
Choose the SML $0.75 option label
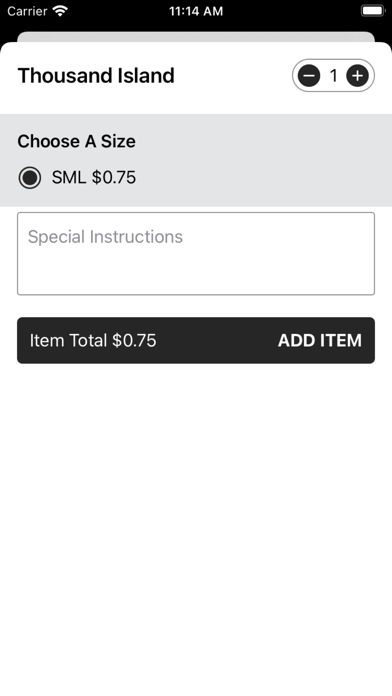click(94, 178)
